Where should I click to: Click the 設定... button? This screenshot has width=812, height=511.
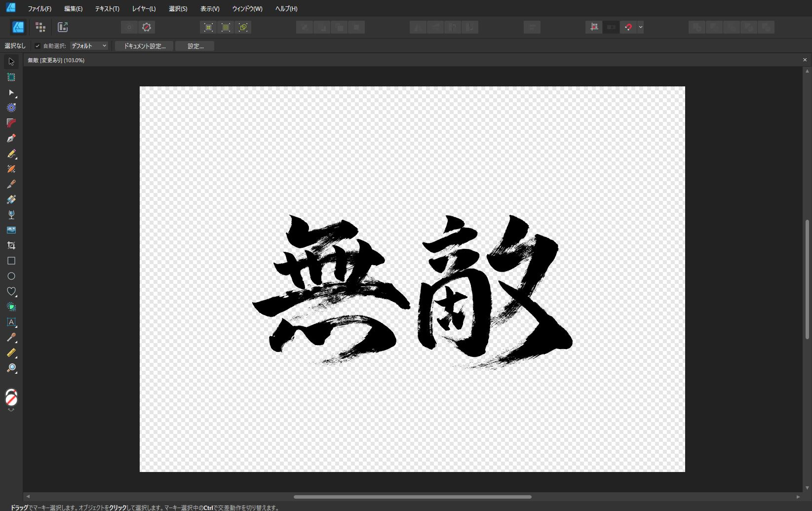[195, 46]
